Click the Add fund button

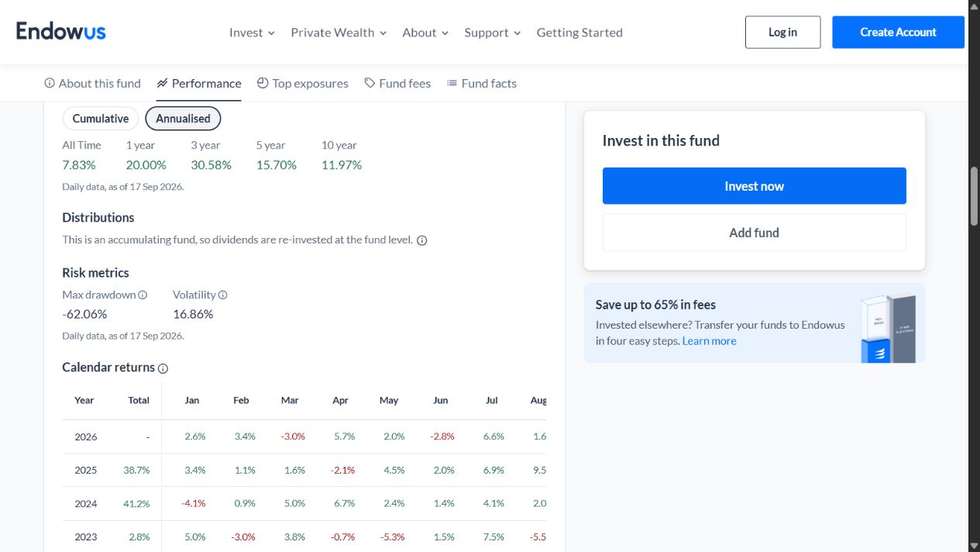(x=755, y=233)
